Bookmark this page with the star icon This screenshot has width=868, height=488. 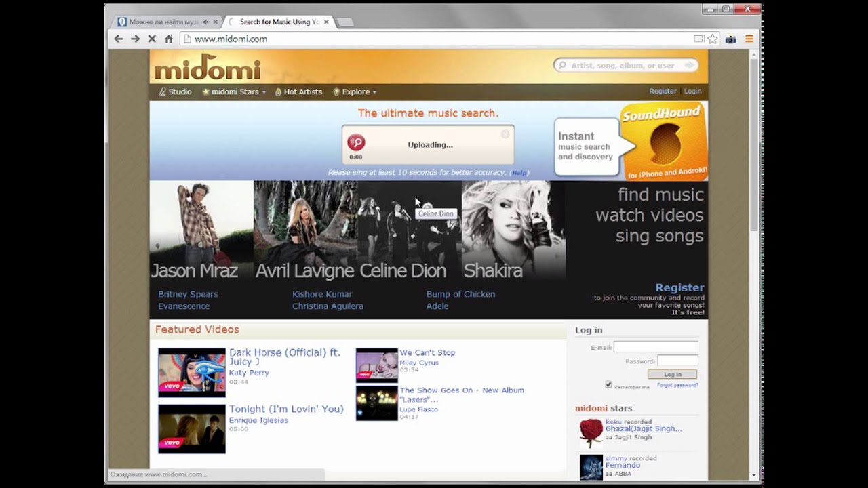coord(713,39)
